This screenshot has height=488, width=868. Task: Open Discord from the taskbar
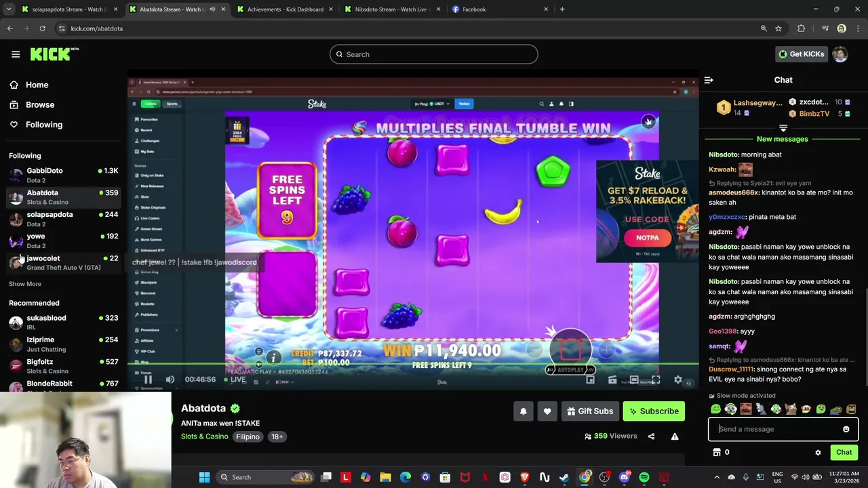(x=624, y=477)
